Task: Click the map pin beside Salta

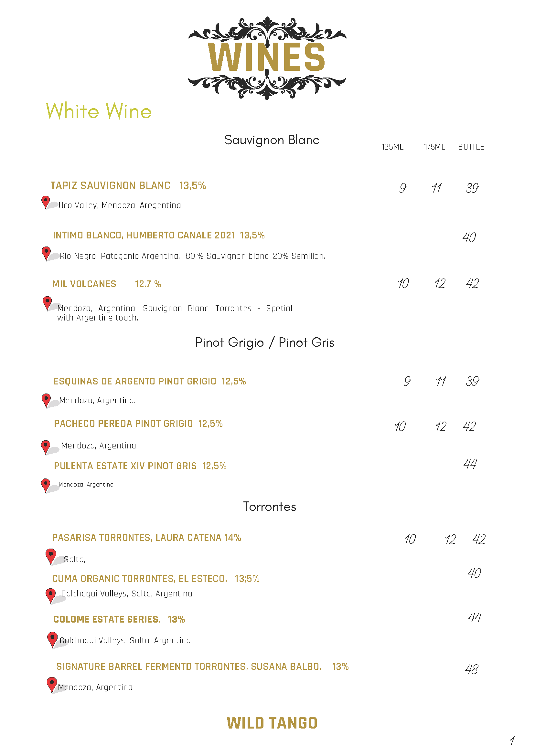Action: tap(51, 556)
